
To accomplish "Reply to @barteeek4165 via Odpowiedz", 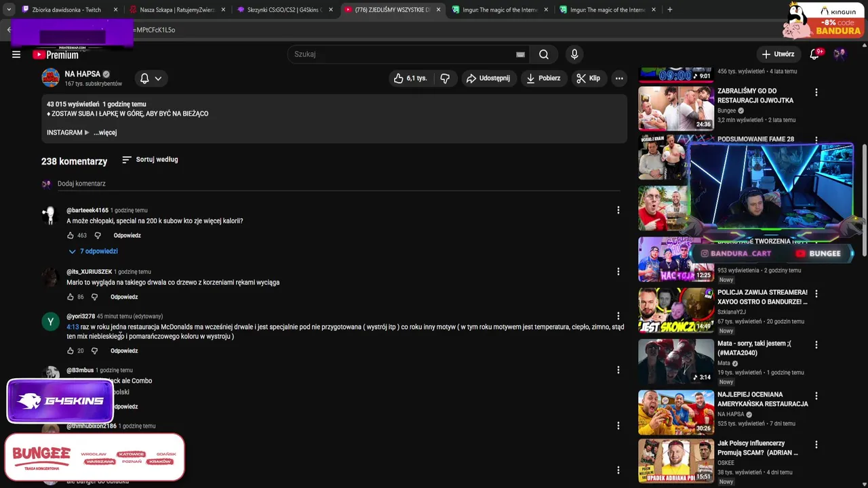I will (127, 236).
